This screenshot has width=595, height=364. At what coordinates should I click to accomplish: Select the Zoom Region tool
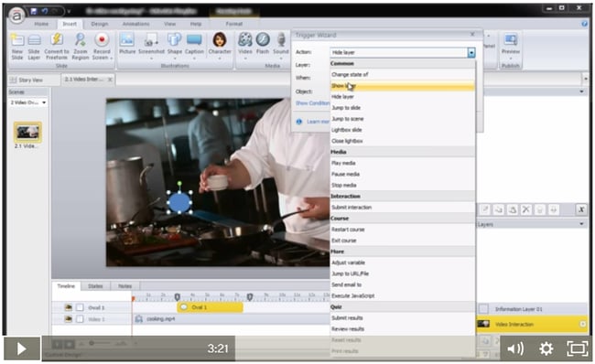point(80,47)
